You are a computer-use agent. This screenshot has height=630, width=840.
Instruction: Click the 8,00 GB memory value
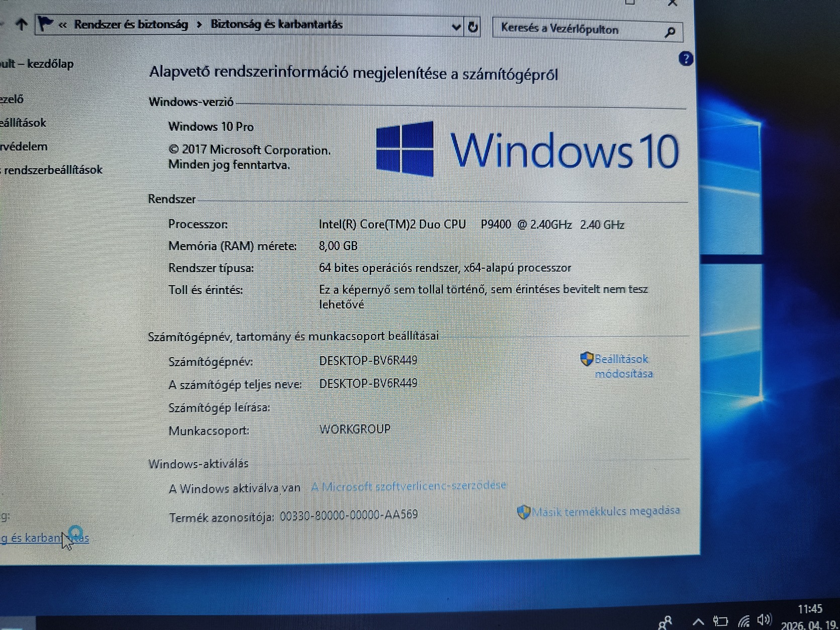(338, 246)
